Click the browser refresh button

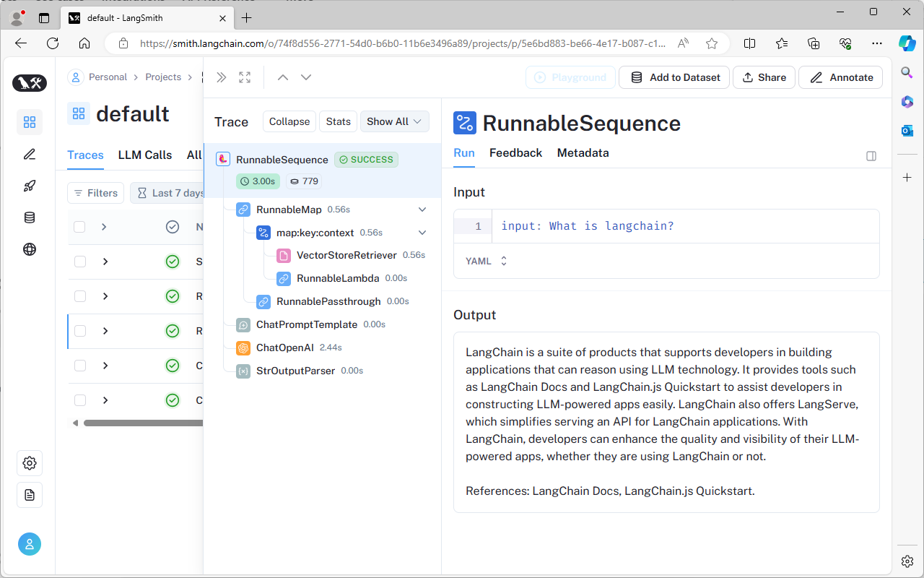[53, 43]
